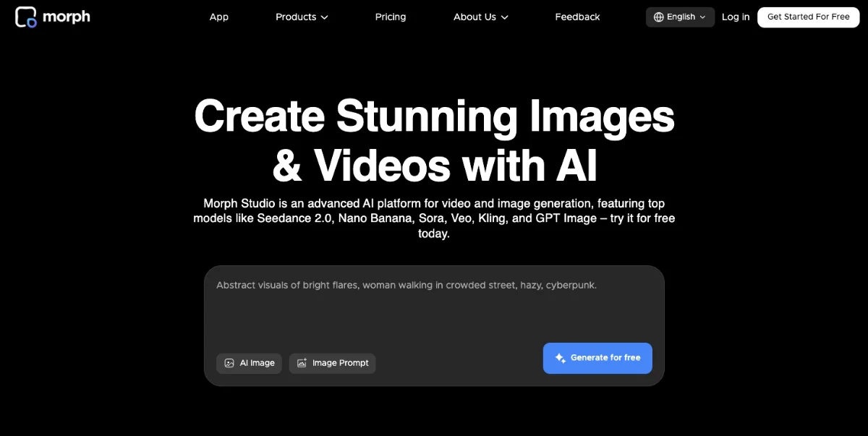Click the morph logo icon

pyautogui.click(x=26, y=17)
